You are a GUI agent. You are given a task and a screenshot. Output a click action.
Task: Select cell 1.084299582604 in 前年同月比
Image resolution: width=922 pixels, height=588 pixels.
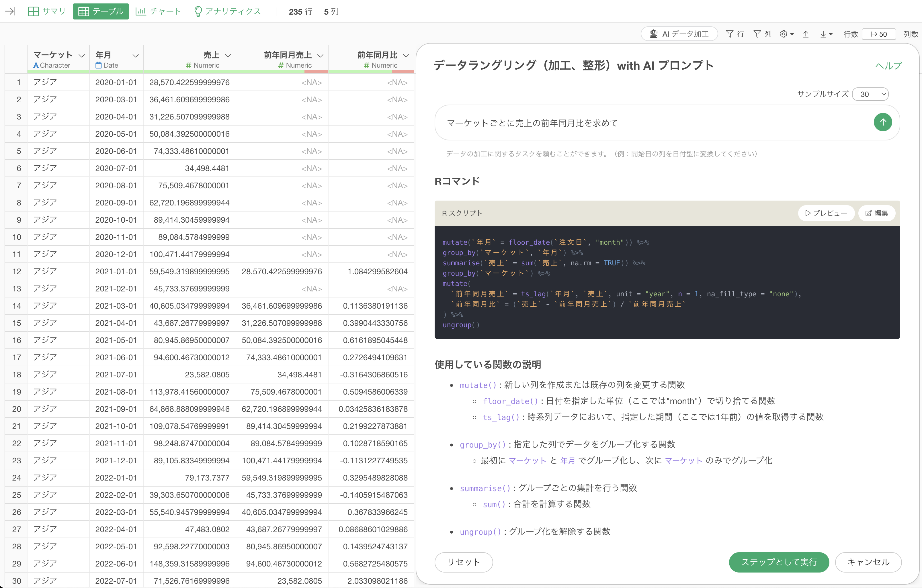click(x=371, y=271)
